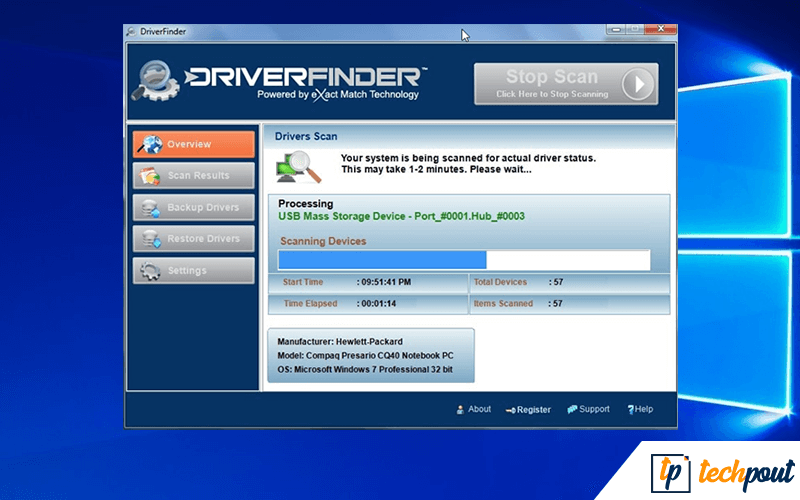
Task: Click the Items Scanned value 57
Action: (558, 304)
